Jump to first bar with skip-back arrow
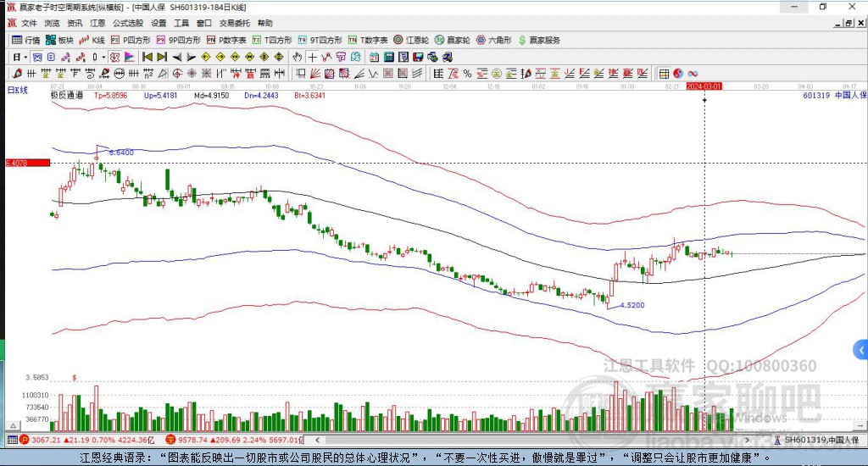Screen dimensions: 868x466 (x=147, y=57)
